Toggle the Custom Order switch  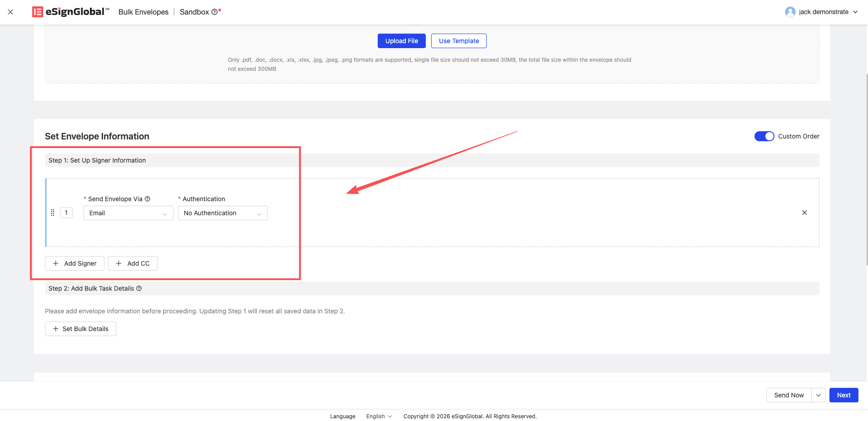click(x=764, y=136)
